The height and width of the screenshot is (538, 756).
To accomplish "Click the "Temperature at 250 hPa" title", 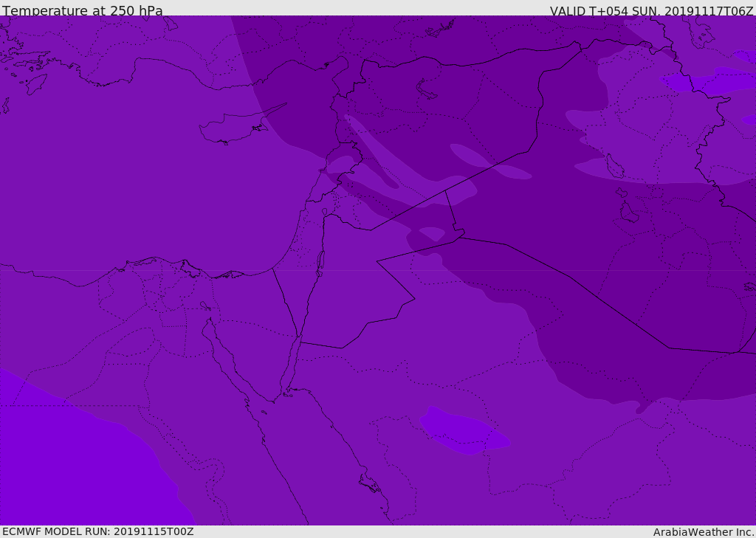I will tap(83, 11).
